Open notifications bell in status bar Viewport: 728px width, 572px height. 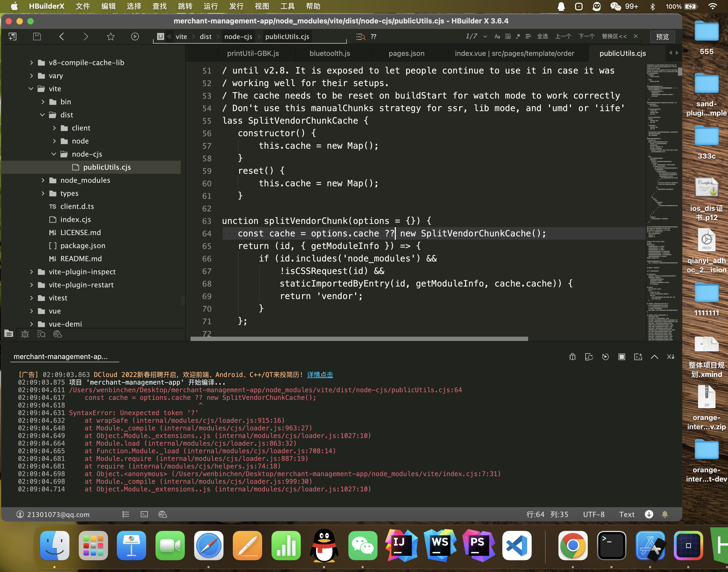(665, 515)
